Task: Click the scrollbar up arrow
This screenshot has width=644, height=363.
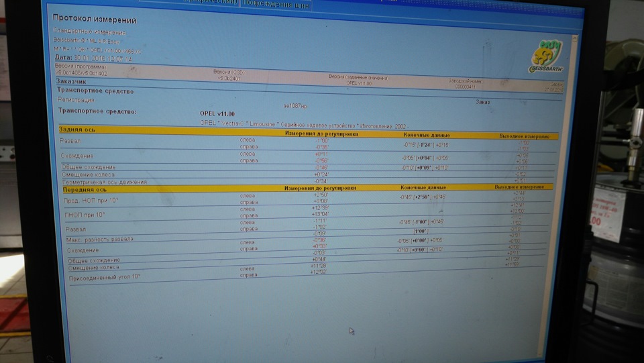Action: 575,38
